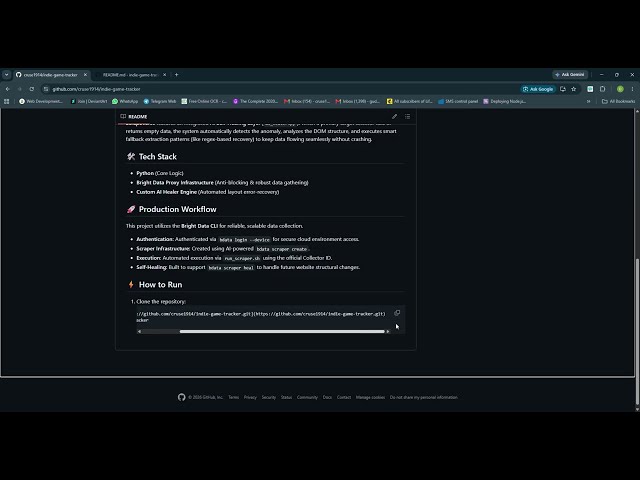The image size is (640, 480).
Task: Open the apps grid in bookmarks bar
Action: tap(7, 101)
